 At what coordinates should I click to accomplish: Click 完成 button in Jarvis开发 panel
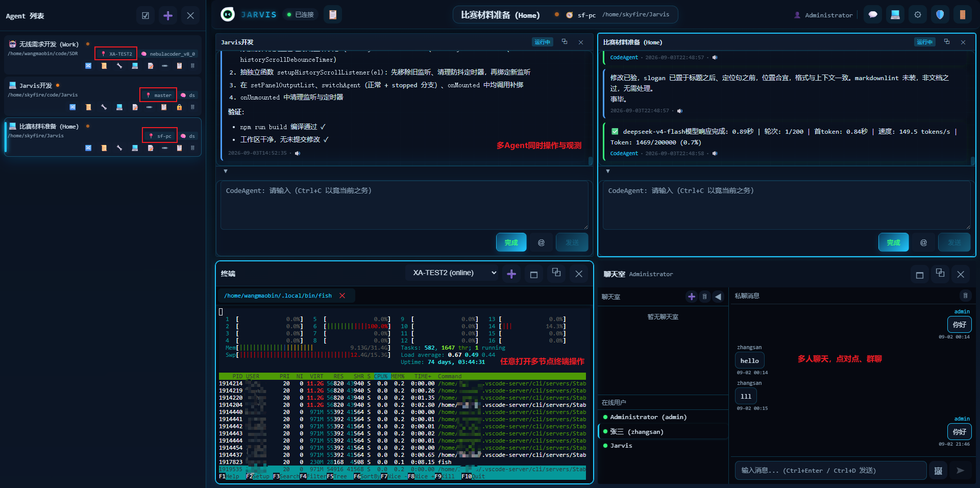[511, 242]
